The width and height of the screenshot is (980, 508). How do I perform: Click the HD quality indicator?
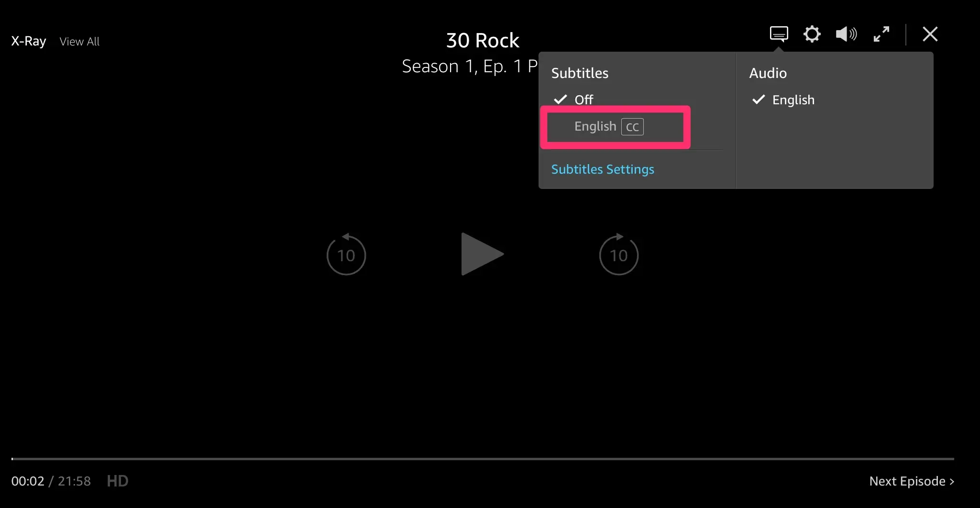click(118, 481)
